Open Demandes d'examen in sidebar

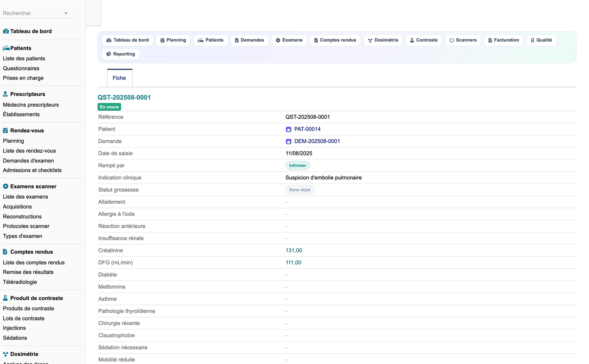point(29,161)
